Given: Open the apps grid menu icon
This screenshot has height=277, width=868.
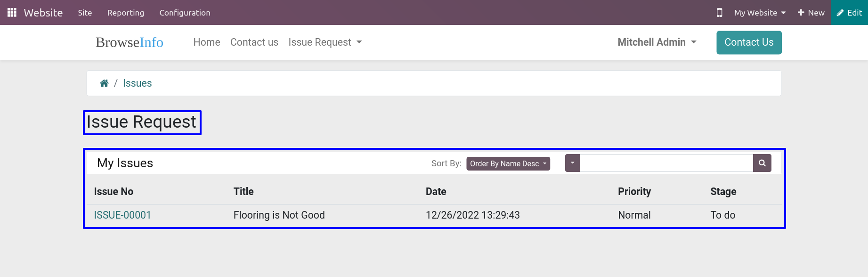Looking at the screenshot, I should click(x=12, y=13).
